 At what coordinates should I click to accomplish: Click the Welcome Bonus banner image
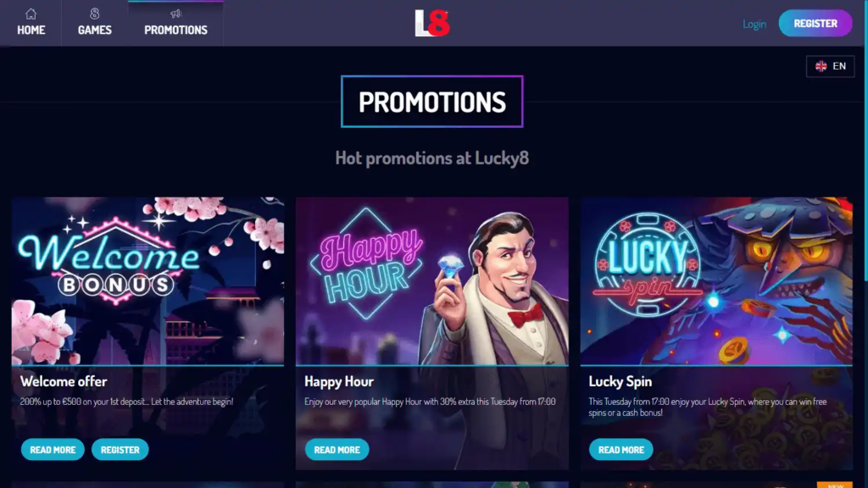[147, 281]
